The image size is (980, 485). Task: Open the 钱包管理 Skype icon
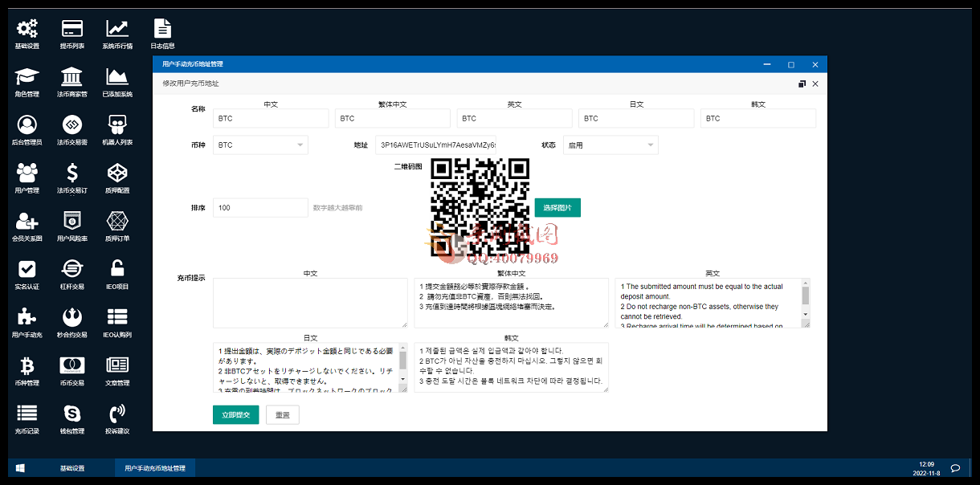coord(72,414)
